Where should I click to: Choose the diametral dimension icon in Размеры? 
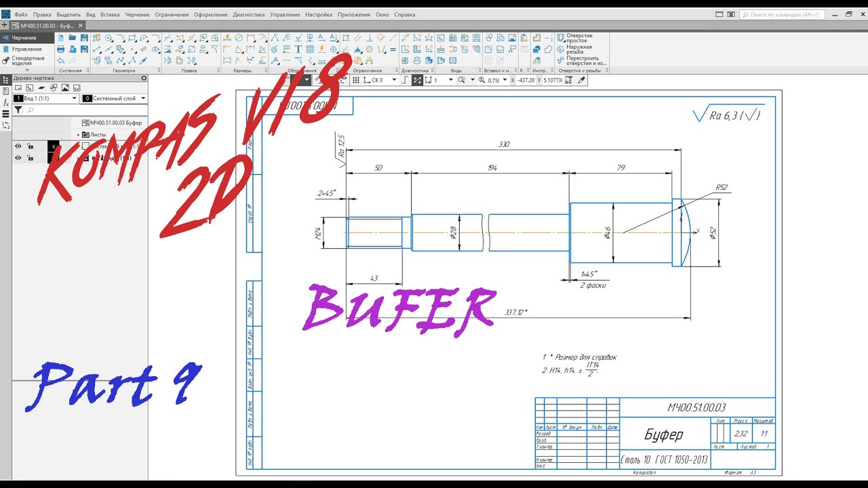coord(239,37)
